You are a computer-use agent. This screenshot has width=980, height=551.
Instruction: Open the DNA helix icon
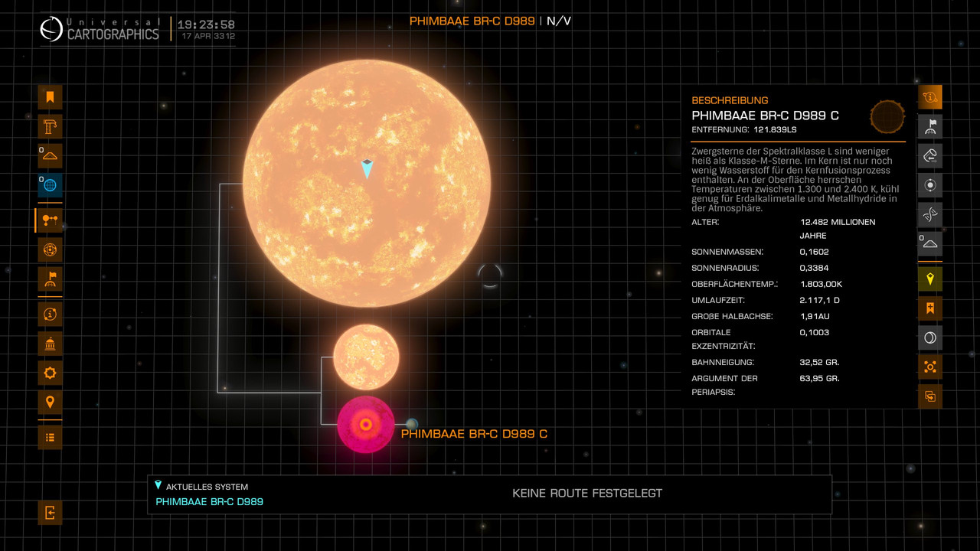tap(930, 214)
